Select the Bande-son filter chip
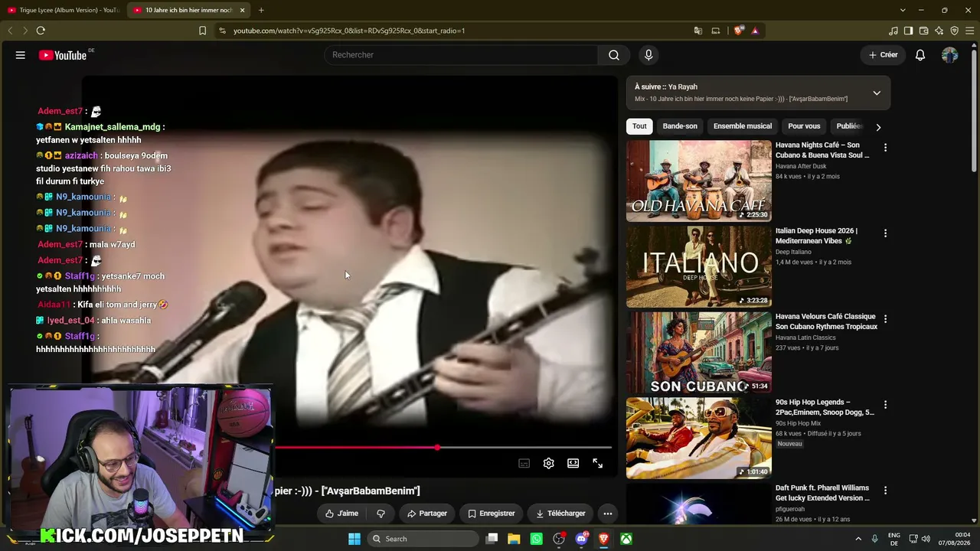 [680, 126]
